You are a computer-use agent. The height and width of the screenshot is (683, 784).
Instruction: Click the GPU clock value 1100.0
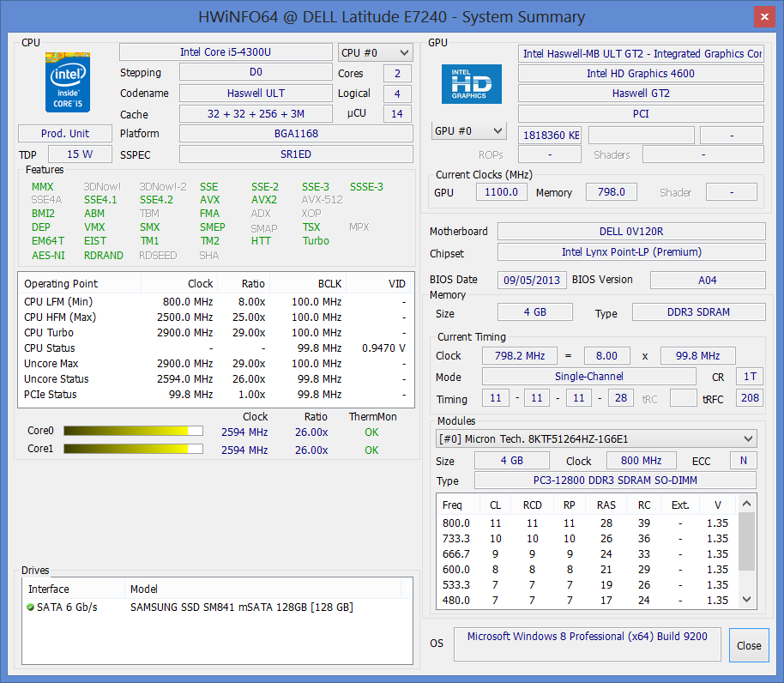click(x=502, y=192)
